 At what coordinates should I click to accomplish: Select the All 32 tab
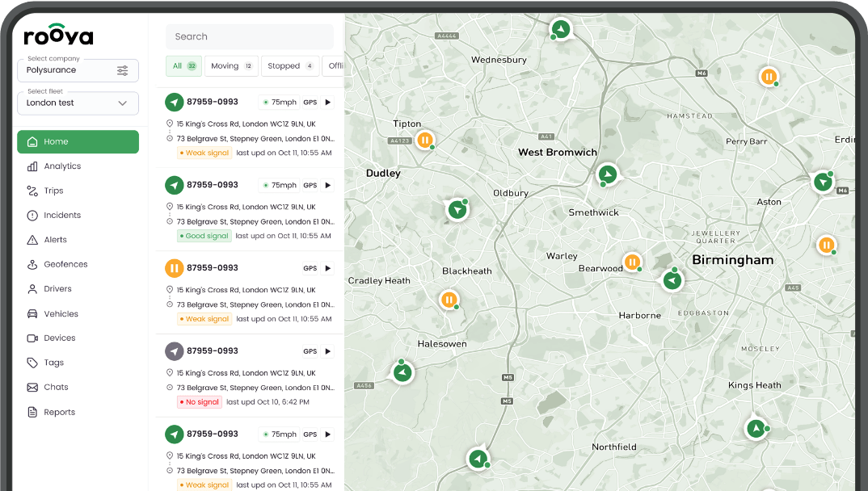[x=183, y=65]
